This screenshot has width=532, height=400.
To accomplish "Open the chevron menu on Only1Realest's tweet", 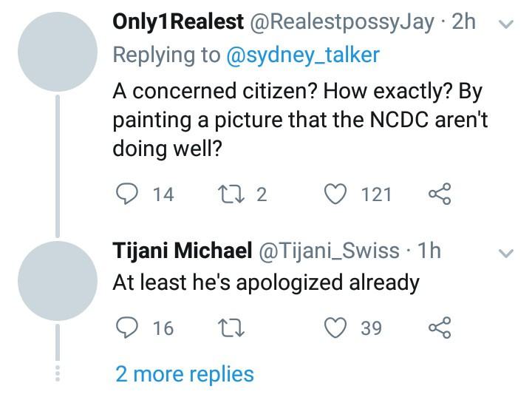I will 506,24.
